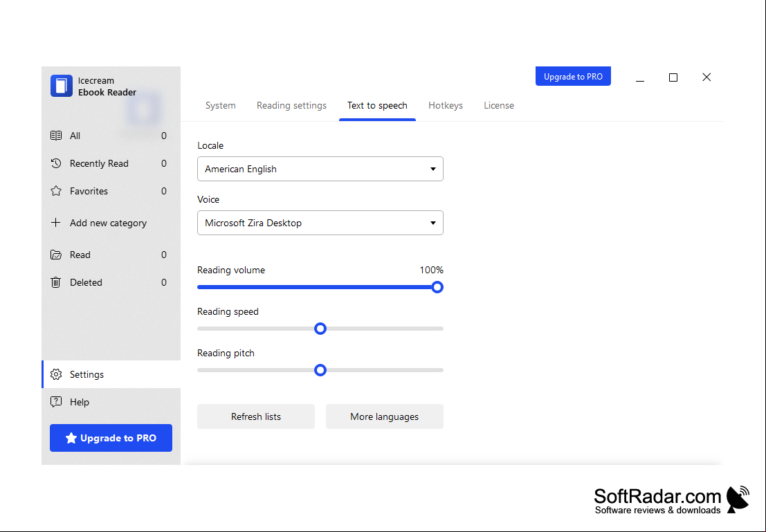Click the clock icon beside Recently Read

point(56,163)
